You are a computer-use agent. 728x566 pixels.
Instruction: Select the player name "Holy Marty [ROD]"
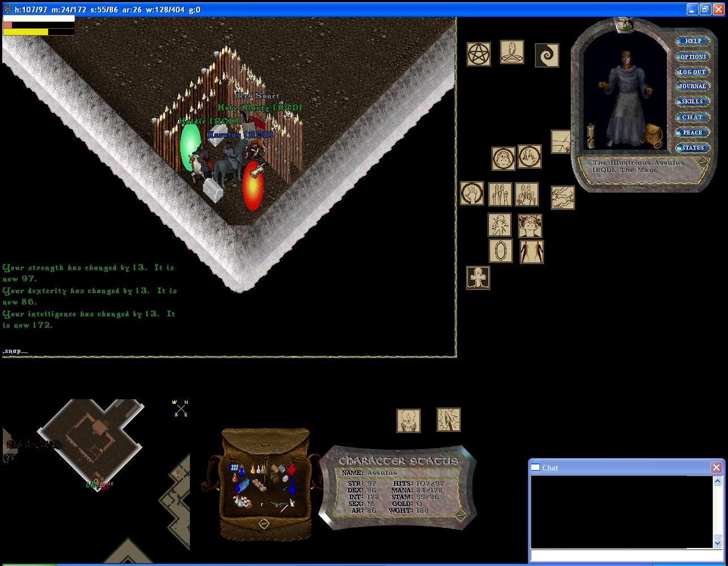(259, 107)
